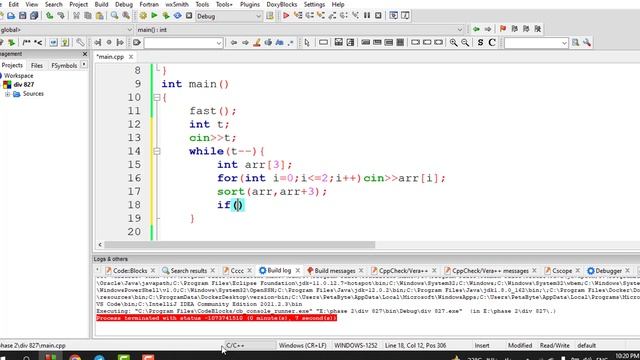Viewport: 640px width, 360px height.
Task: Save the current file
Action: coord(22,16)
